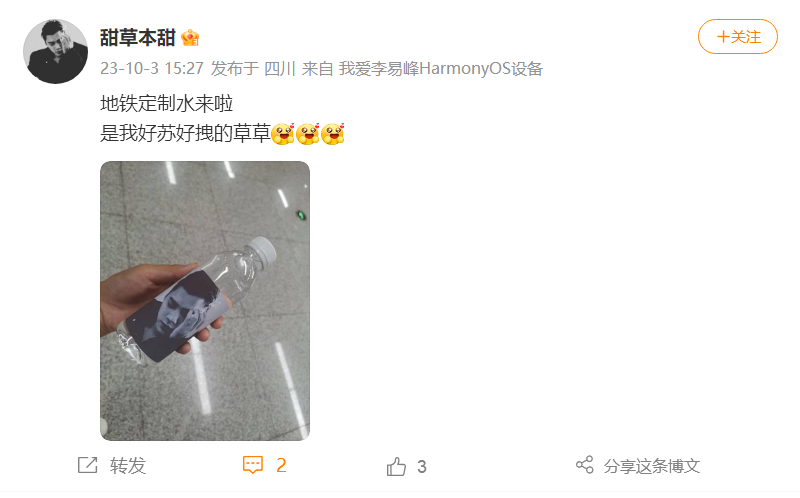Click the 四川 location text
This screenshot has height=498, width=800.
tap(280, 68)
